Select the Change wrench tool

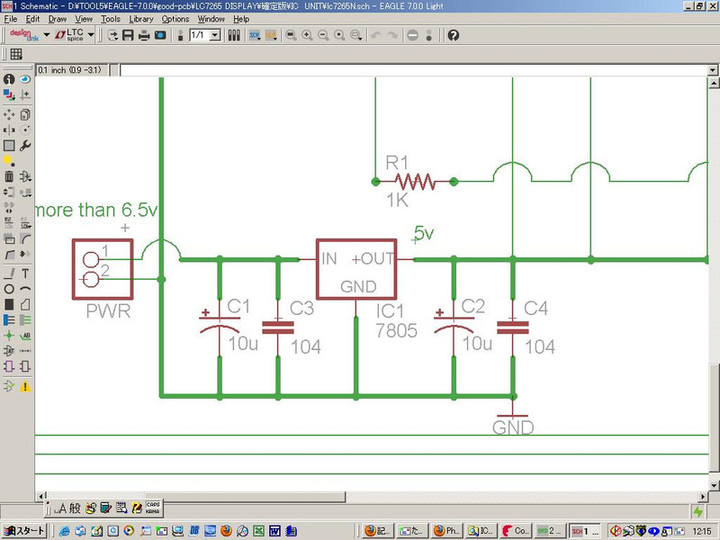click(26, 145)
